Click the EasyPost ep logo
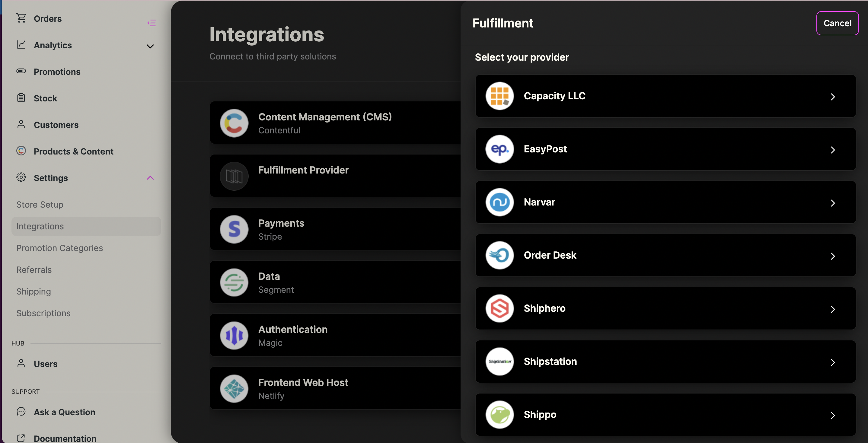The height and width of the screenshot is (443, 868). click(500, 149)
